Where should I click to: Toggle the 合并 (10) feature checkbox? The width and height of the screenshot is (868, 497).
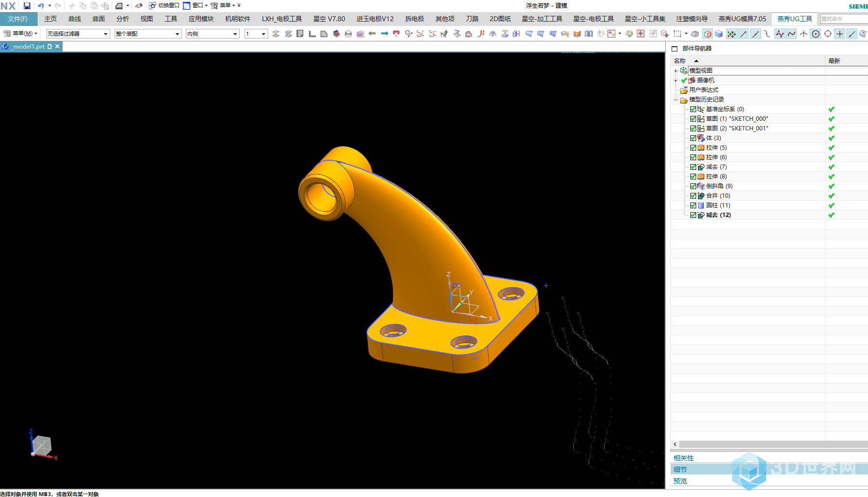(693, 196)
